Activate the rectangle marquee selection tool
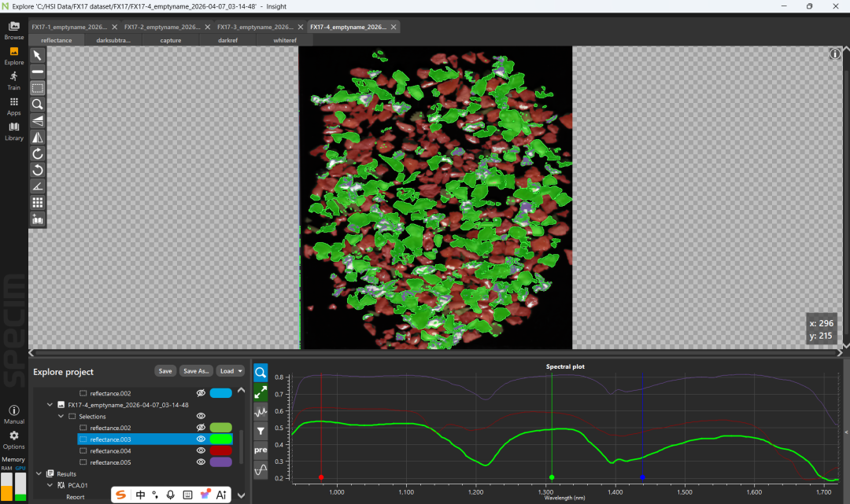This screenshot has height=504, width=850. (x=38, y=88)
